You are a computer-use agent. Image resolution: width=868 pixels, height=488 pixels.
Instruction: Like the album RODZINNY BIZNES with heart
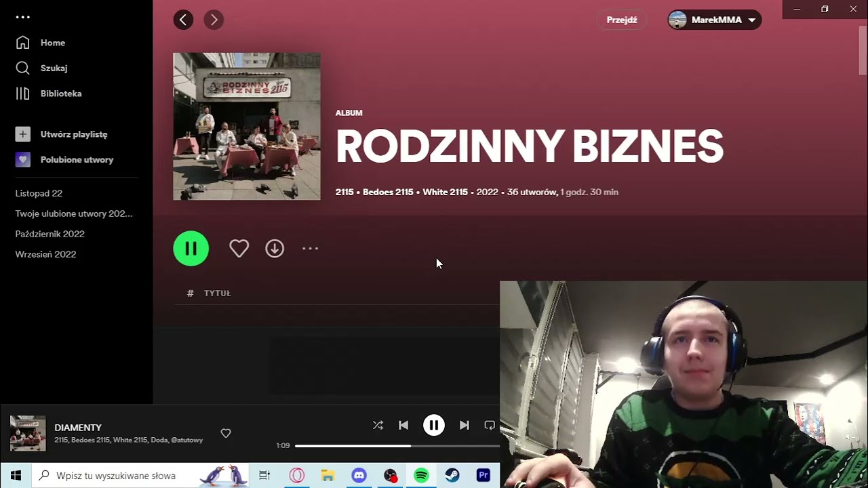click(x=239, y=249)
